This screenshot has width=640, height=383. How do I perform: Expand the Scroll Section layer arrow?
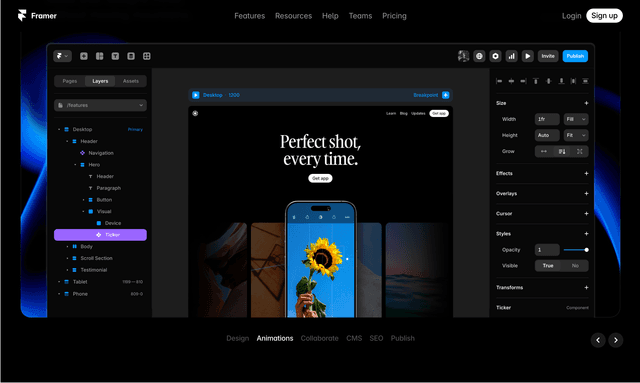click(x=67, y=258)
